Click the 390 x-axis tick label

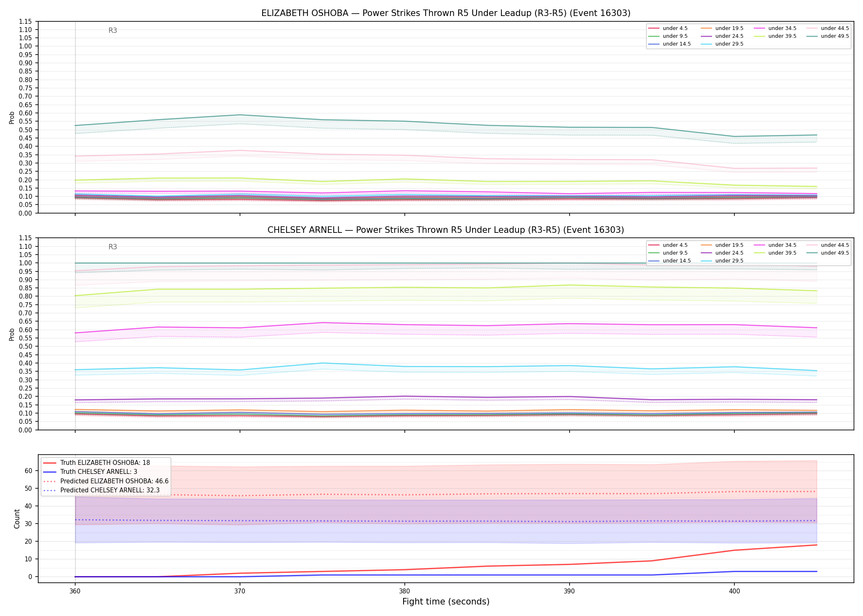[569, 591]
